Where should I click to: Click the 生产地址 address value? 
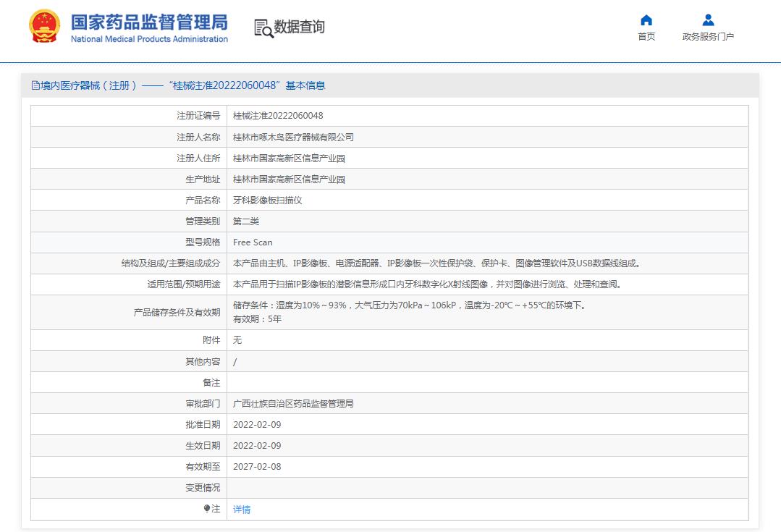[289, 180]
